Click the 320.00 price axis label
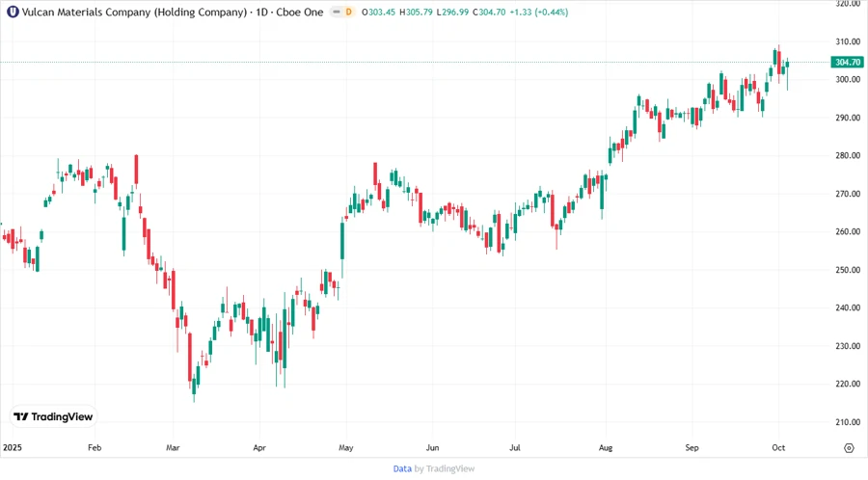This screenshot has width=868, height=480. (848, 4)
